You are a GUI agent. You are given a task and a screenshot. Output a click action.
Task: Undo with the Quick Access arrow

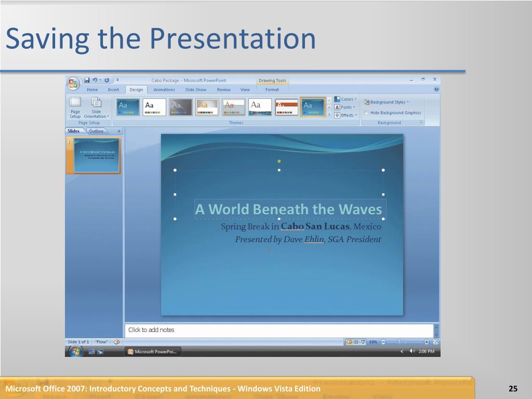(95, 80)
